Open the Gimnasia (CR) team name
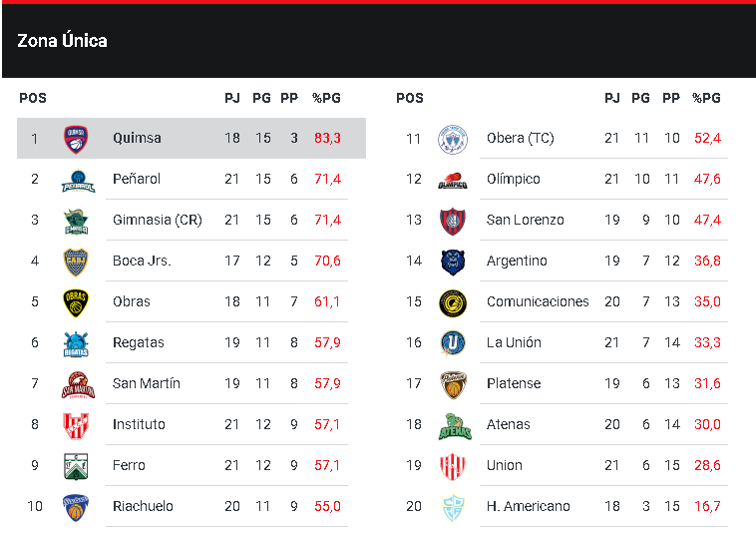This screenshot has height=537, width=756. pyautogui.click(x=157, y=220)
